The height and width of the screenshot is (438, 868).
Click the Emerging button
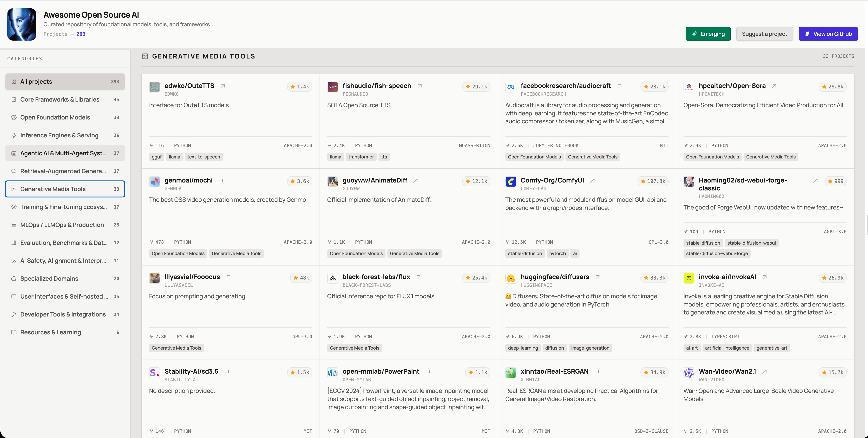(708, 34)
